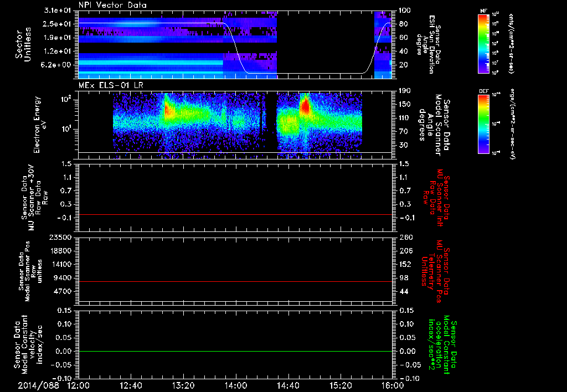Click the 'cnts/(cm**2-sr-sec)' units label

tap(511, 43)
